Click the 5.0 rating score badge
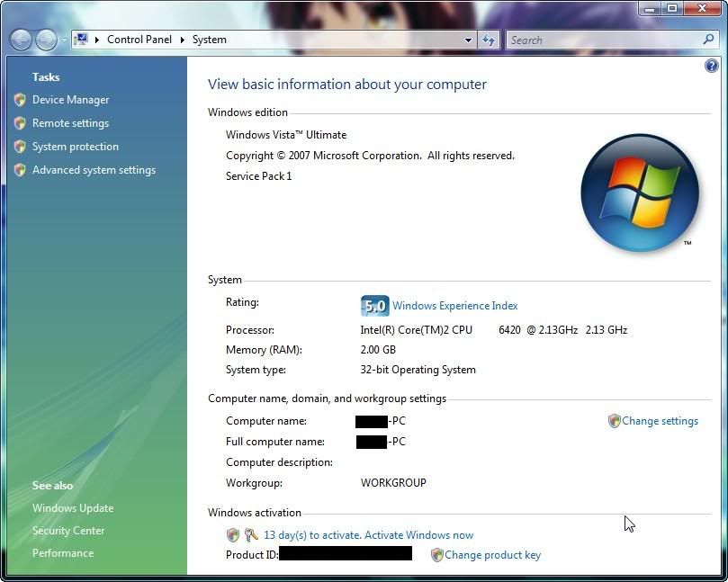728x582 pixels. [x=374, y=306]
